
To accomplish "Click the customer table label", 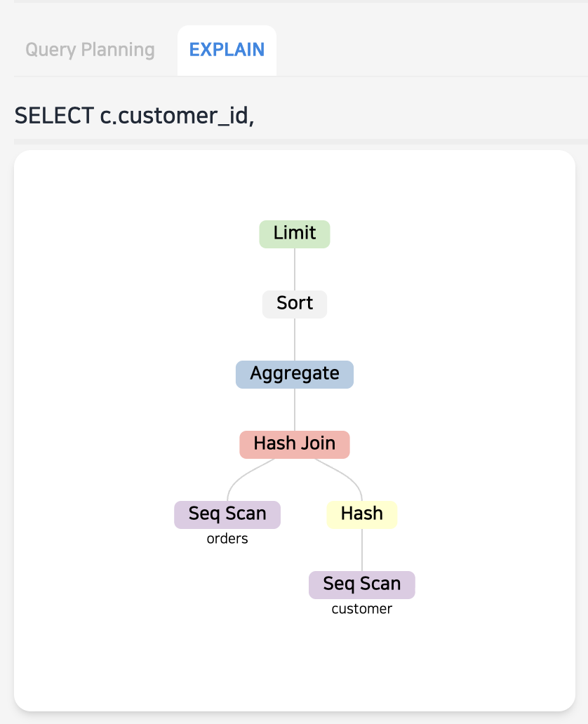I will tap(362, 609).
